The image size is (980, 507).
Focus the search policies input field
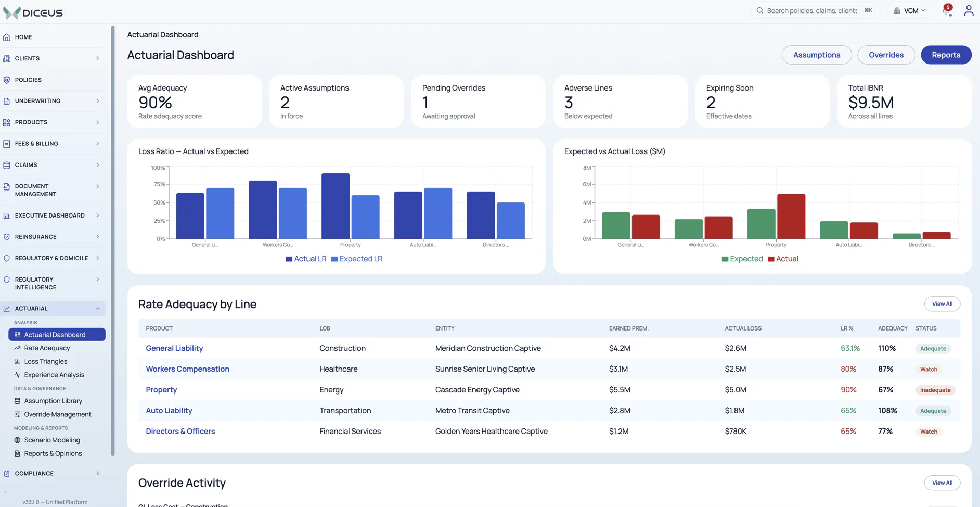click(x=815, y=10)
